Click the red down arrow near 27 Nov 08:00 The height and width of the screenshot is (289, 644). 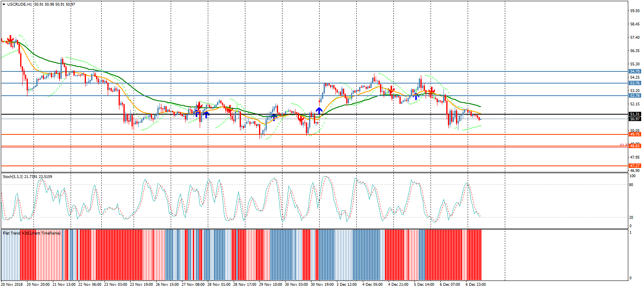pyautogui.click(x=199, y=106)
